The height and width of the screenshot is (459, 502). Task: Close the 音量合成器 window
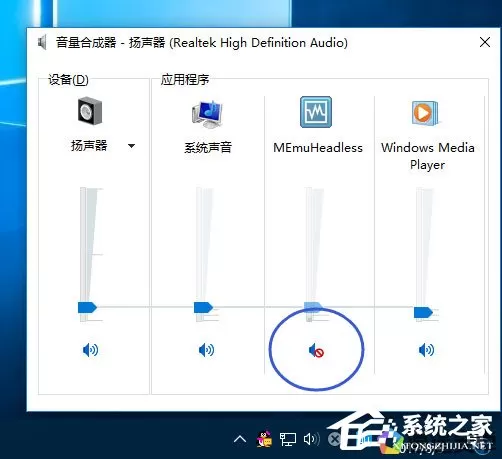coord(485,42)
